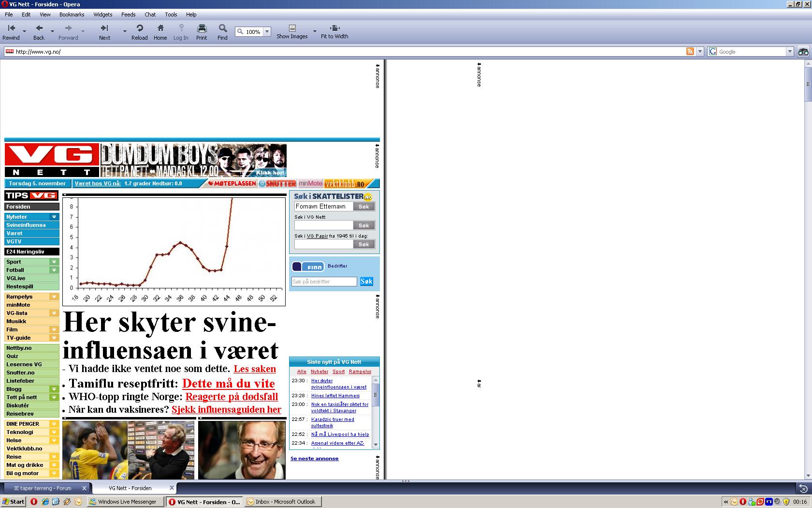
Task: Switch to the IE taper terreng - Forum tab
Action: (x=43, y=488)
